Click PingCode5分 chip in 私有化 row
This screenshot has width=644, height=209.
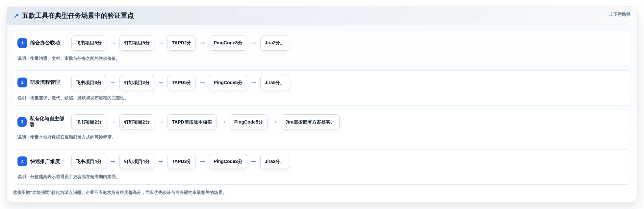pyautogui.click(x=248, y=122)
